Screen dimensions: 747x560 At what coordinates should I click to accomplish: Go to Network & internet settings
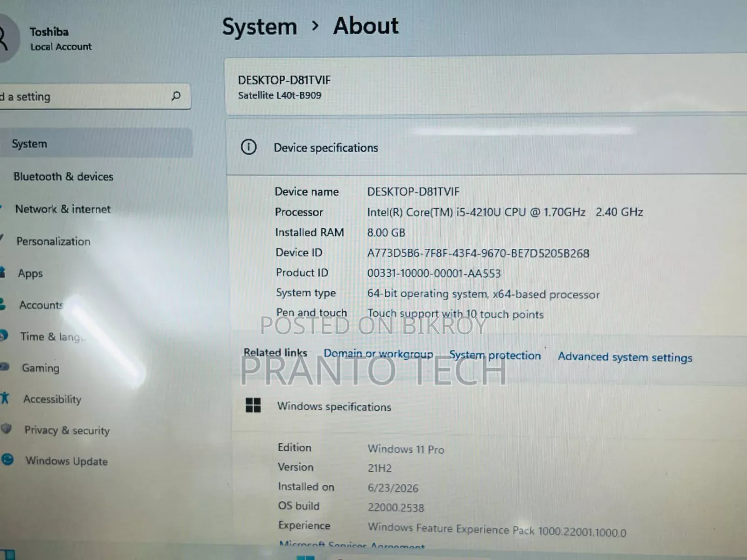[63, 209]
